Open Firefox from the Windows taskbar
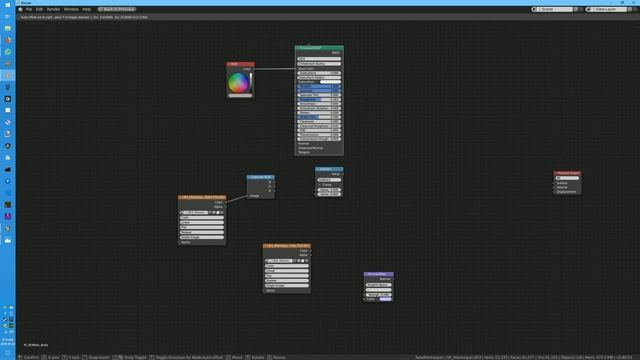 pos(8,40)
